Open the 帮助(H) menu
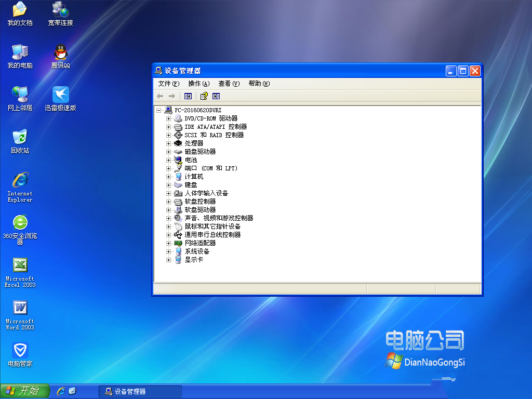This screenshot has height=399, width=532. (259, 84)
